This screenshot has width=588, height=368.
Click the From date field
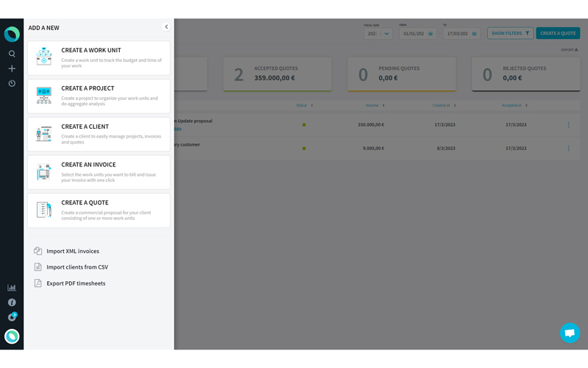pyautogui.click(x=417, y=33)
